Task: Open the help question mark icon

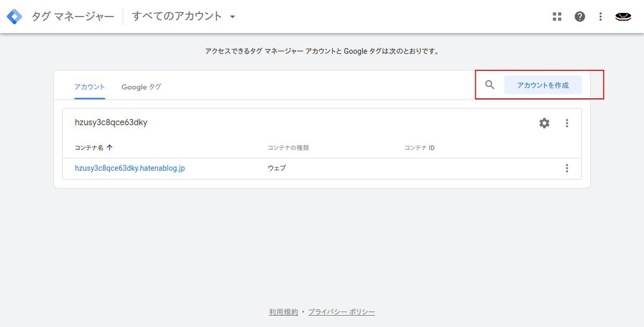Action: (x=580, y=17)
